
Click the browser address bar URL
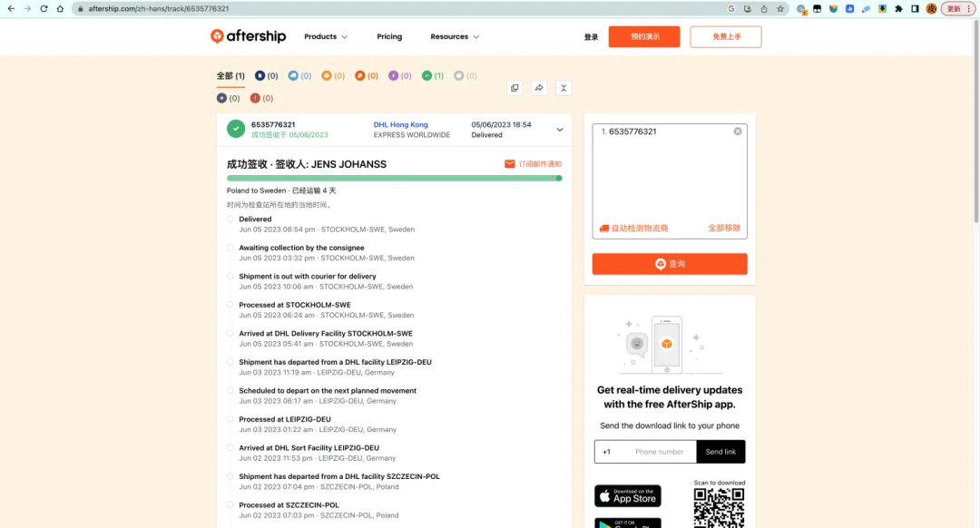click(159, 9)
